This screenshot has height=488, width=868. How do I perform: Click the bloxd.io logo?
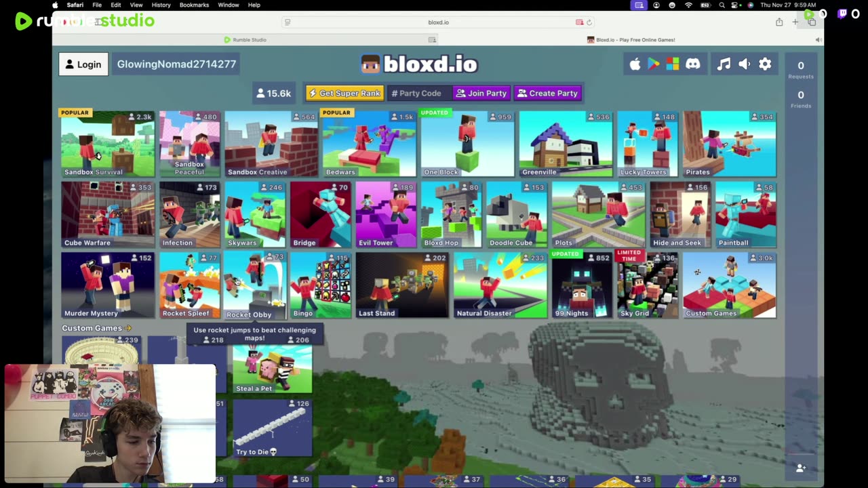420,64
